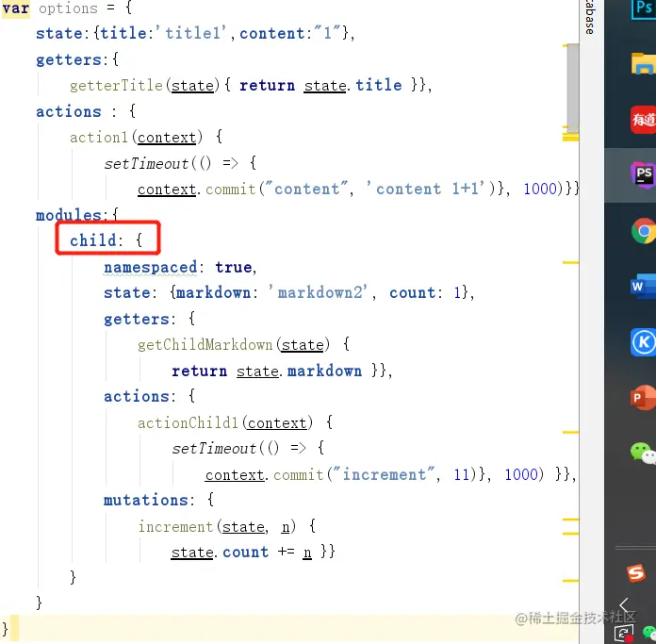Click the increment(state, n) function name

(x=175, y=526)
